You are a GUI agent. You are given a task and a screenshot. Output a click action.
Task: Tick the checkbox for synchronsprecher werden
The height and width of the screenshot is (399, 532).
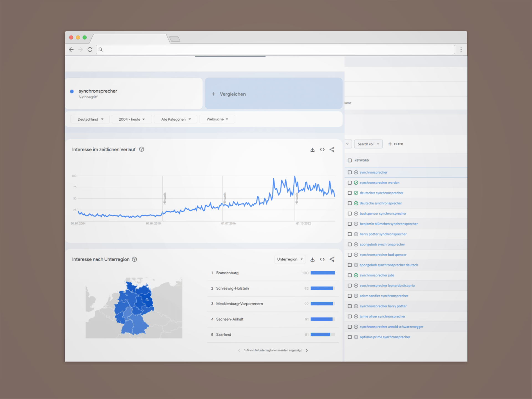pos(350,183)
